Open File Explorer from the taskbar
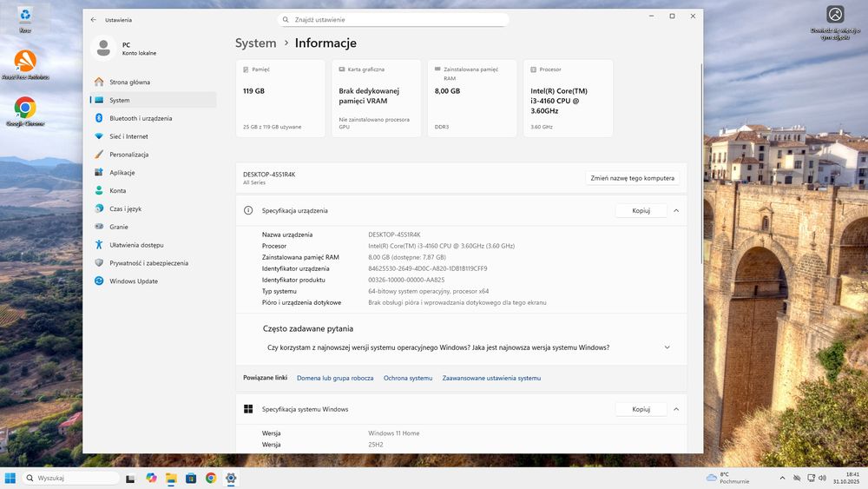Screen dimensions: 868x489 pyautogui.click(x=171, y=479)
